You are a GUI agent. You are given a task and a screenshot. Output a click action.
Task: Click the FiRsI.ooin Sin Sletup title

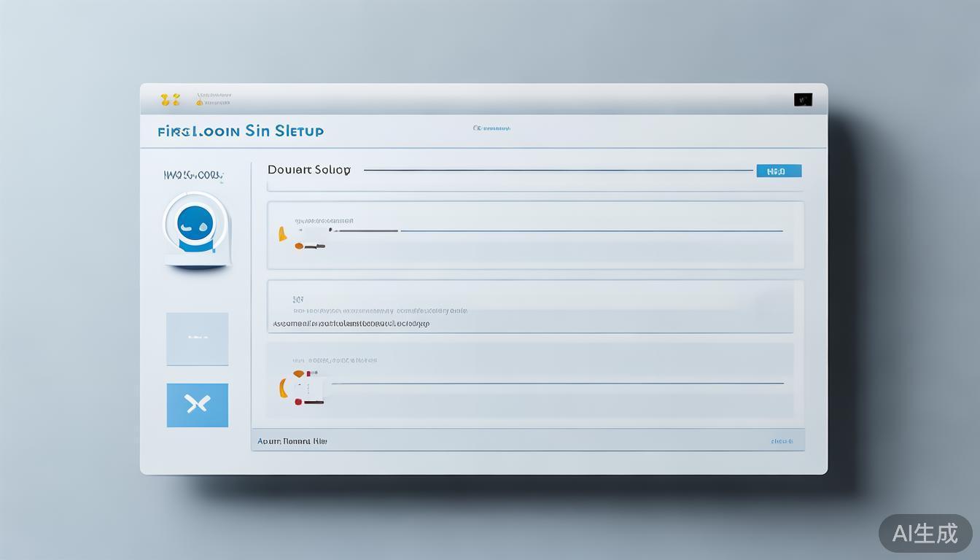click(x=241, y=131)
